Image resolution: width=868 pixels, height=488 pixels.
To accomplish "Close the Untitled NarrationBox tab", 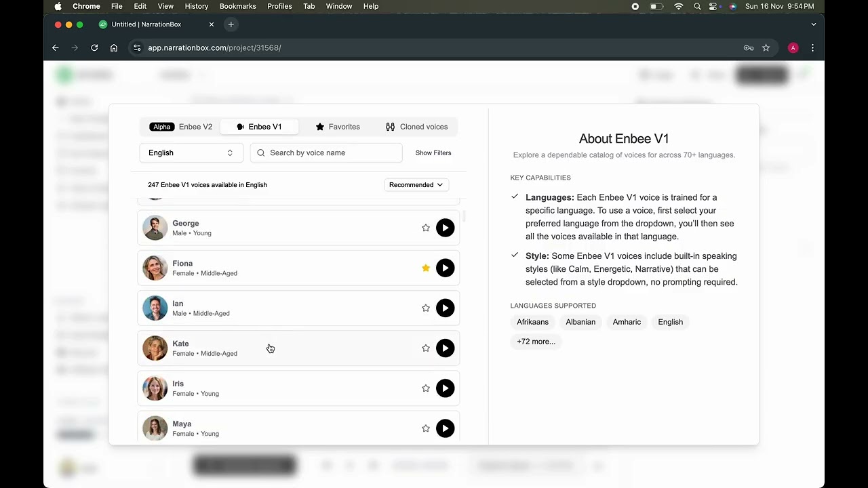I will [x=212, y=24].
